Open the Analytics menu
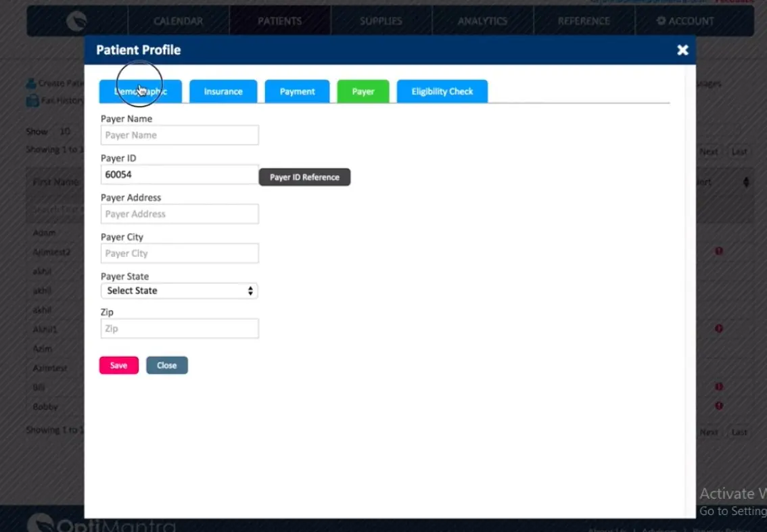The width and height of the screenshot is (767, 532). (x=482, y=20)
